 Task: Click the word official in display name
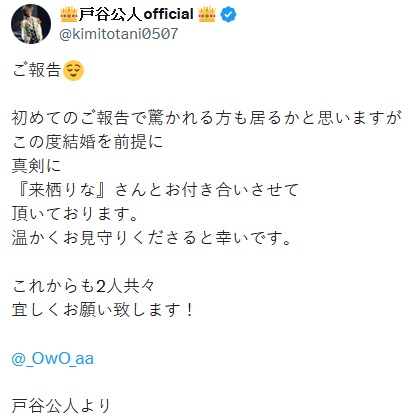click(169, 14)
